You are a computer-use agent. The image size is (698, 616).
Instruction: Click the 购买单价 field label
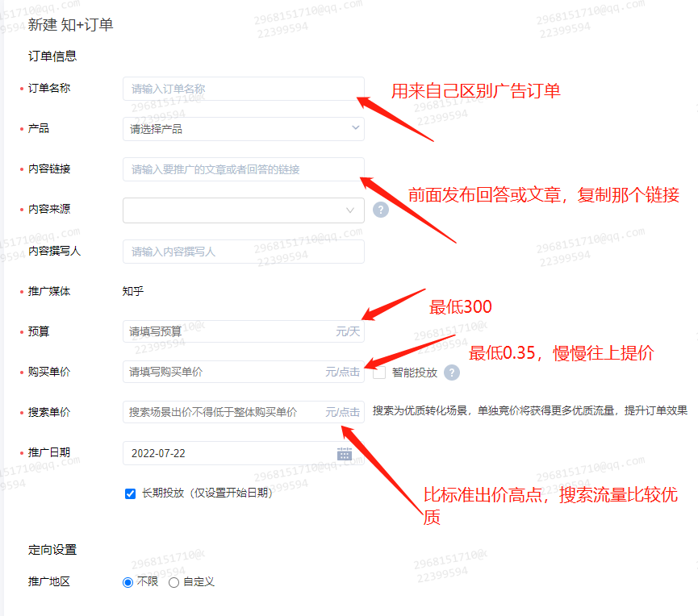pyautogui.click(x=49, y=372)
